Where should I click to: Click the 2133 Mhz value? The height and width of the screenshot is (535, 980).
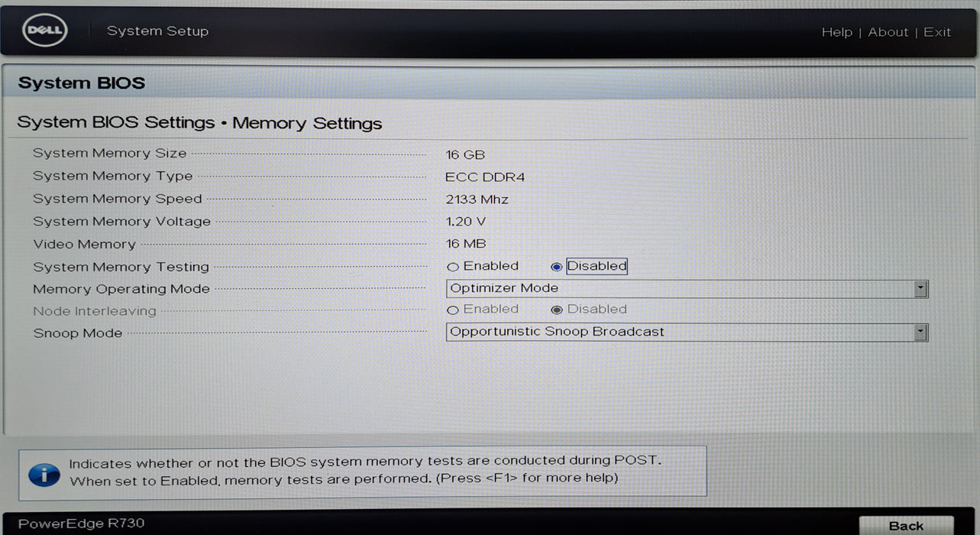coord(477,199)
